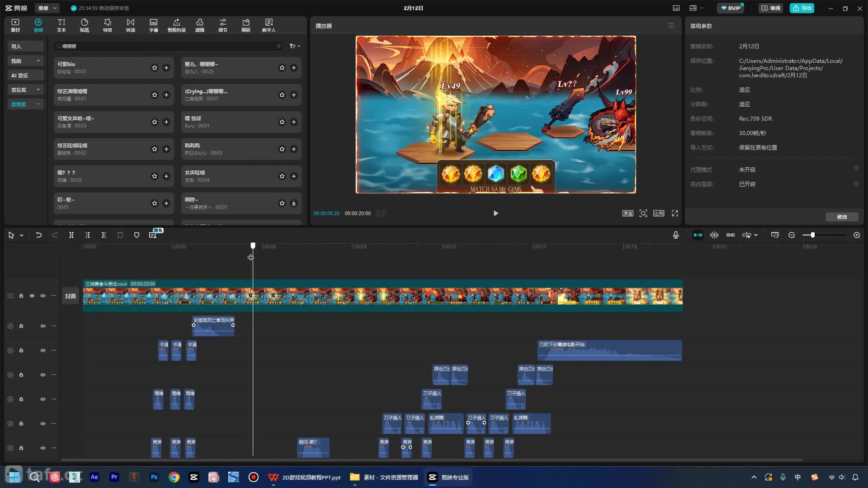Viewport: 868px width, 488px height.
Task: Open the AI 音乐 section
Action: tap(25, 75)
